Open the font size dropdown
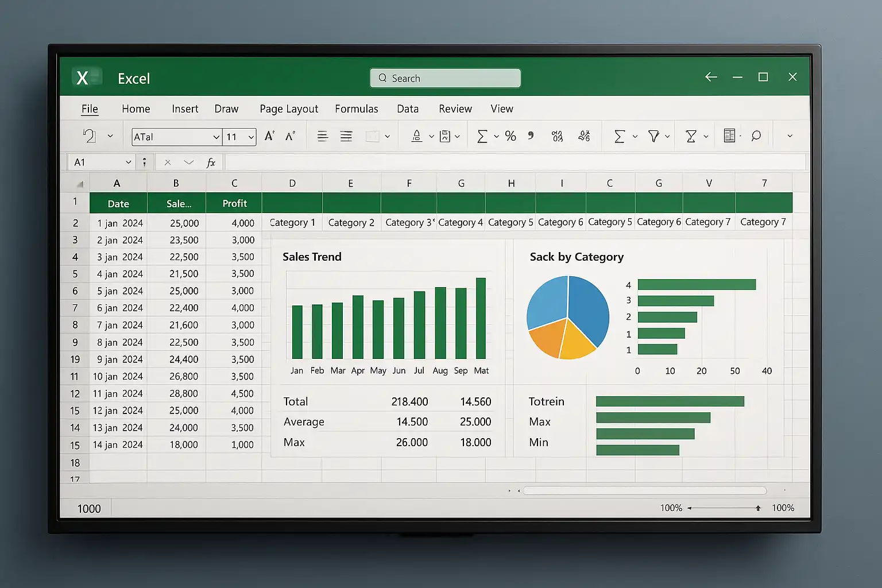The image size is (882, 588). click(251, 137)
